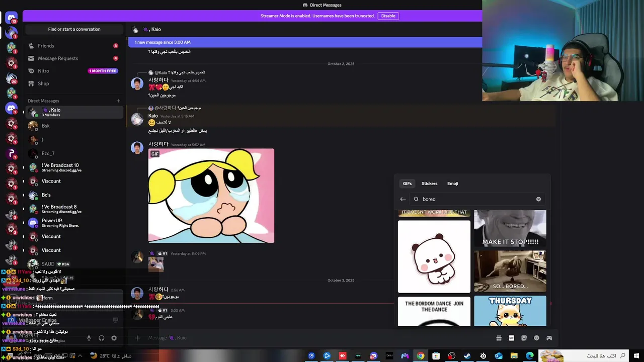This screenshot has height=362, width=644.
Task: Open the gift Nitro icon
Action: point(499,338)
